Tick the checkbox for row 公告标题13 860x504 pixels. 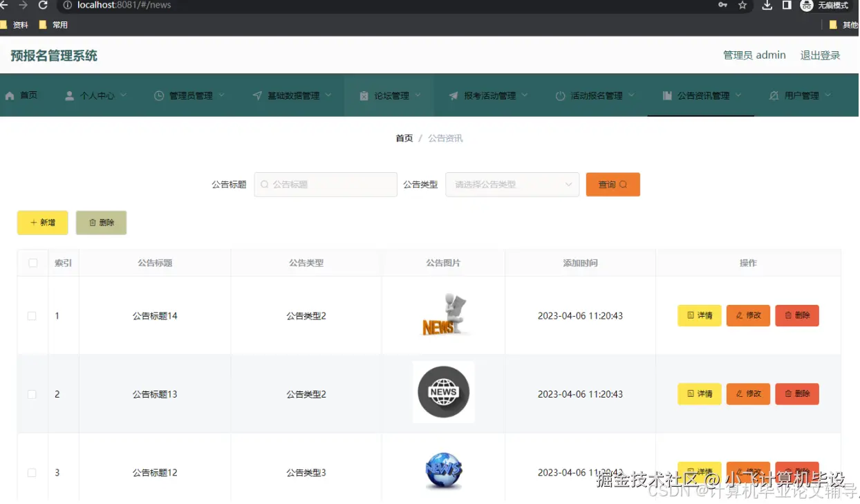click(32, 394)
